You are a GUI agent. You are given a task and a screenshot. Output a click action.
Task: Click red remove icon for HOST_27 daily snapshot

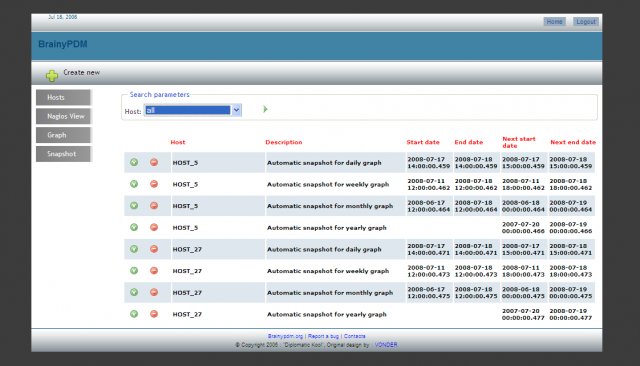[x=154, y=249]
